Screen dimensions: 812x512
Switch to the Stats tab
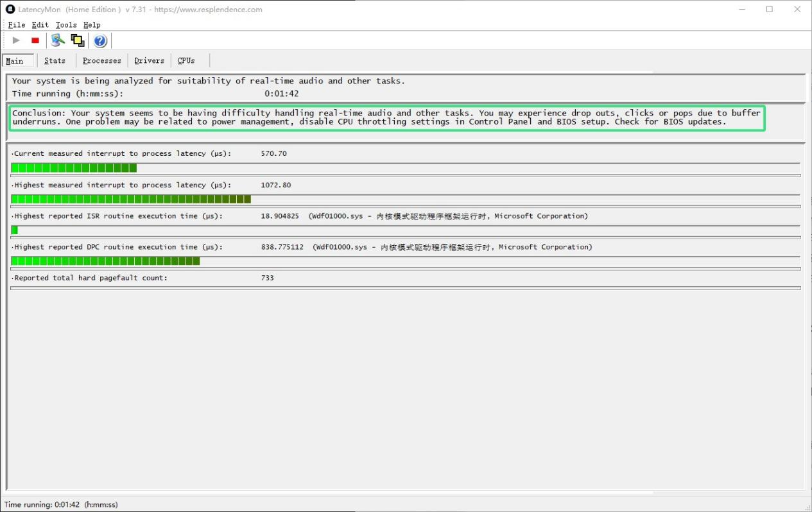tap(55, 60)
